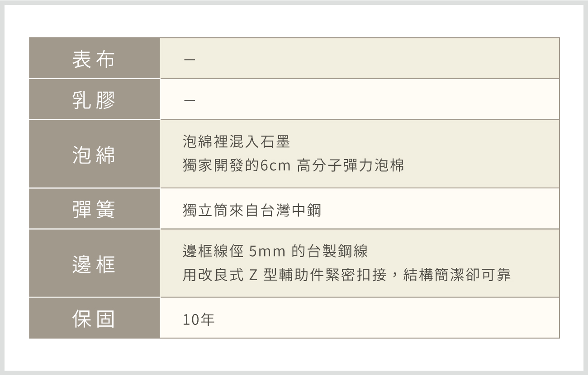Select the line 獨家開發的6cm 高分子彈力泡棉
Viewport: 588px width, 375px height.
[293, 166]
